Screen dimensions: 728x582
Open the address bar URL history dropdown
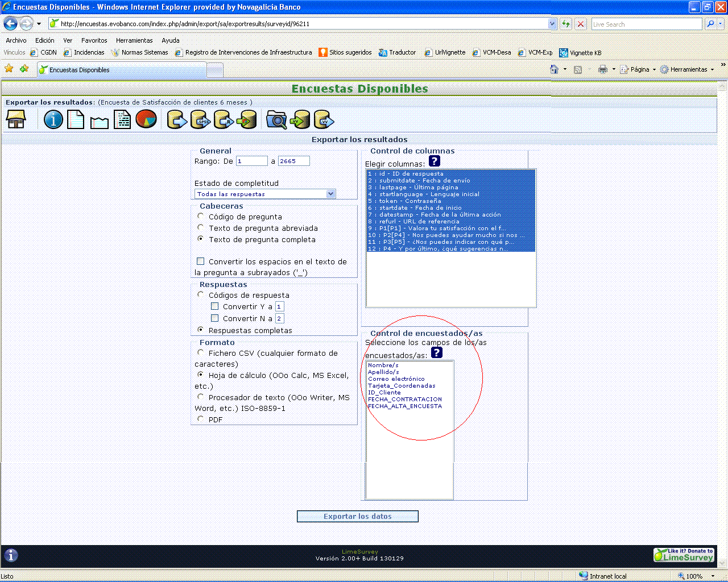tap(552, 24)
